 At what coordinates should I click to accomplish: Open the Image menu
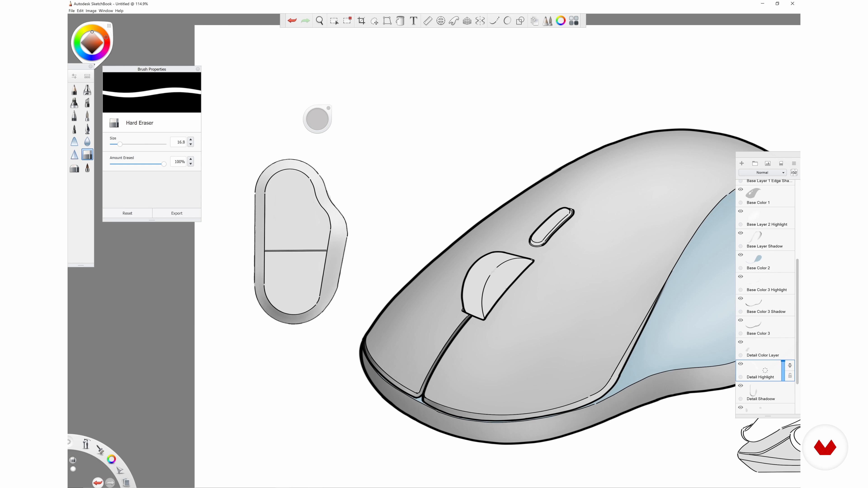point(91,10)
